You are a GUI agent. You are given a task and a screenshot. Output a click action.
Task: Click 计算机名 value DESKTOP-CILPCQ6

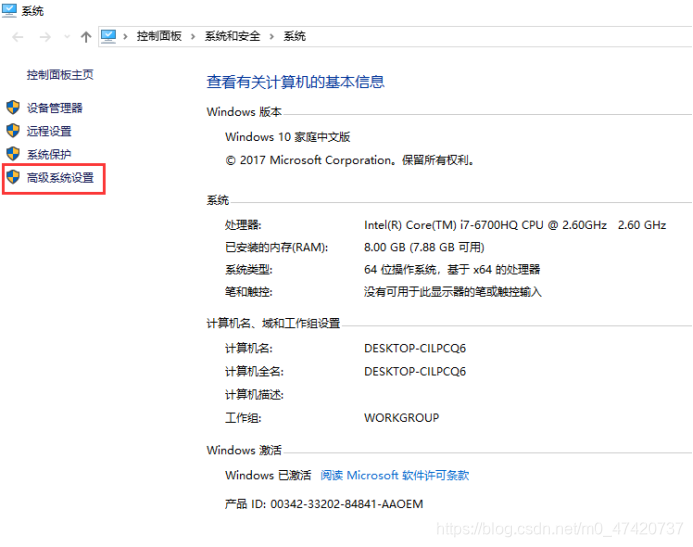click(415, 349)
